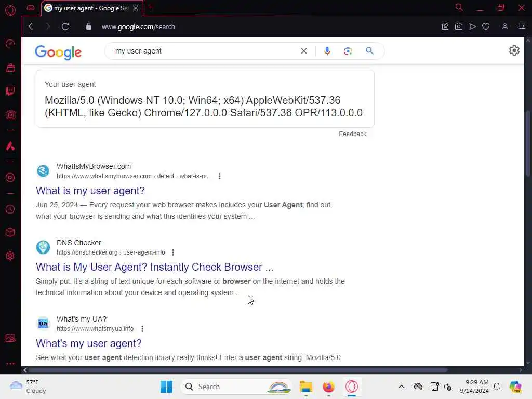This screenshot has width=532, height=399.
Task: Go back to previous page
Action: (31, 26)
